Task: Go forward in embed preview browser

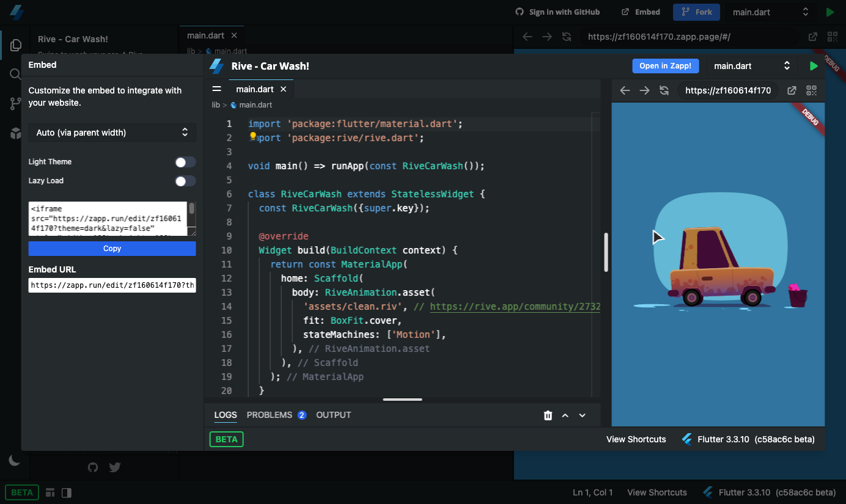Action: tap(644, 90)
